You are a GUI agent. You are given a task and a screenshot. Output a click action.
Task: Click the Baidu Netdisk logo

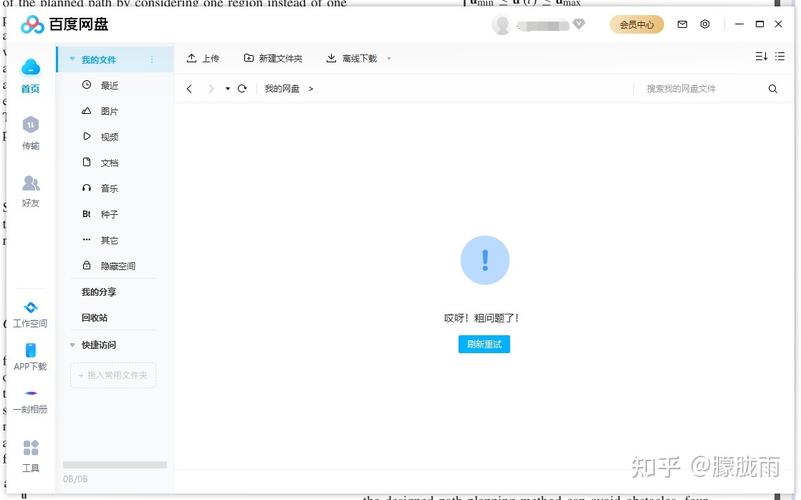click(x=64, y=24)
